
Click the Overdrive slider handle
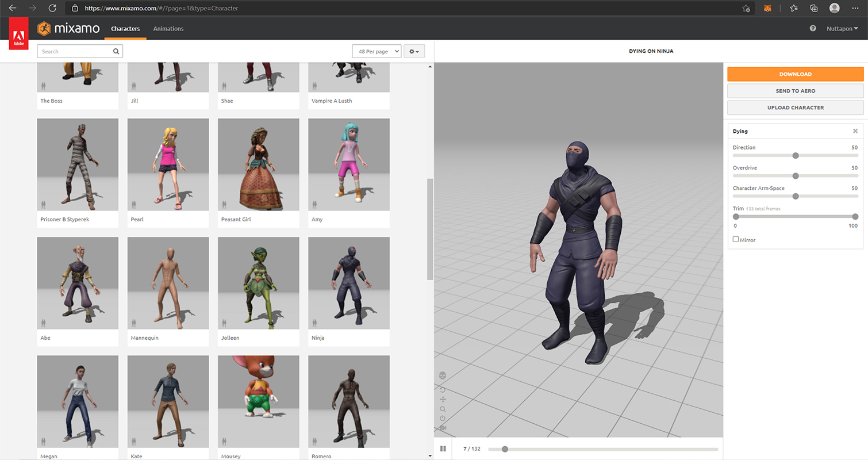[796, 176]
